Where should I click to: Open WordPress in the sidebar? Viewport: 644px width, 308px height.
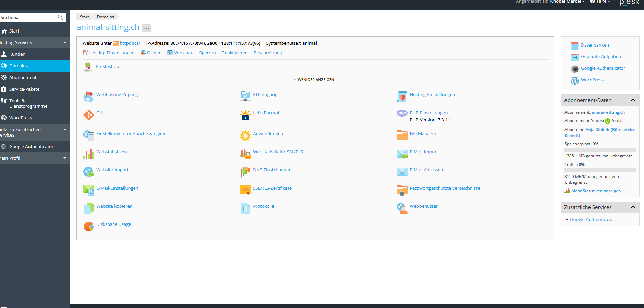click(x=35, y=118)
